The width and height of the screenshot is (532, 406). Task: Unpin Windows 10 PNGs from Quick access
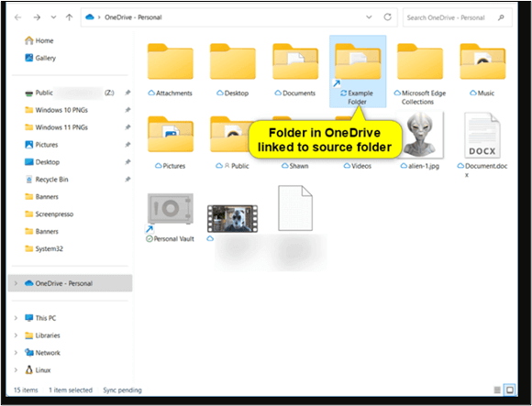(127, 110)
